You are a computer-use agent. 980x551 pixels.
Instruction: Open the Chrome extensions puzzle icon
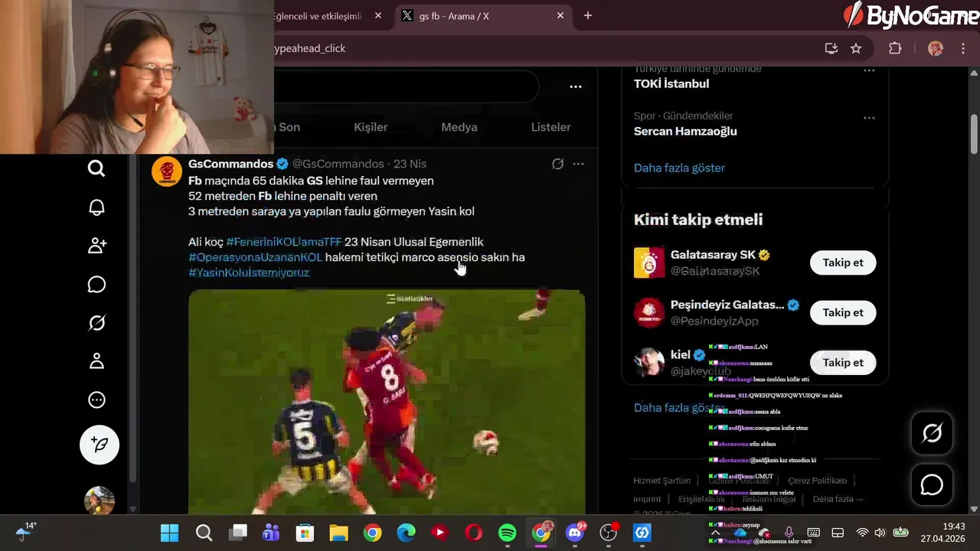[895, 48]
